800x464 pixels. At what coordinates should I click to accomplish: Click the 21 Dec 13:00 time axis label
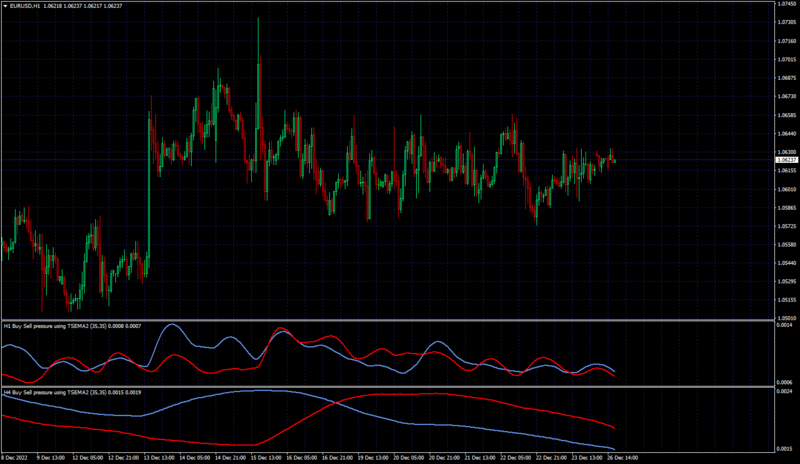pyautogui.click(x=480, y=458)
